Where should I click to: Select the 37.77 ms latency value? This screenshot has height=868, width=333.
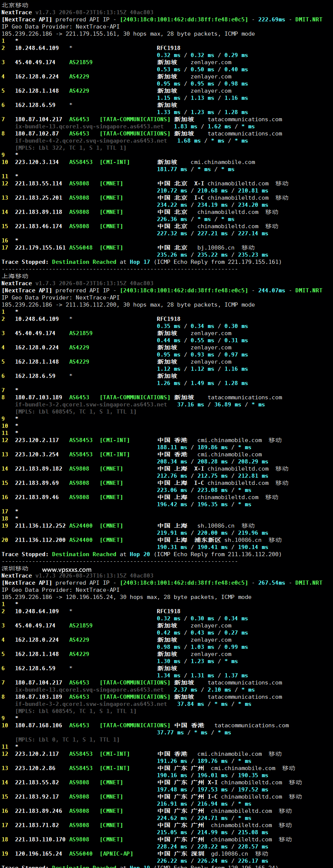(170, 733)
